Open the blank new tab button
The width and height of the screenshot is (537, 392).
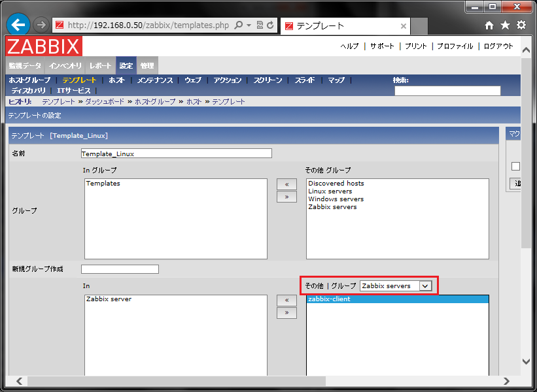point(419,26)
